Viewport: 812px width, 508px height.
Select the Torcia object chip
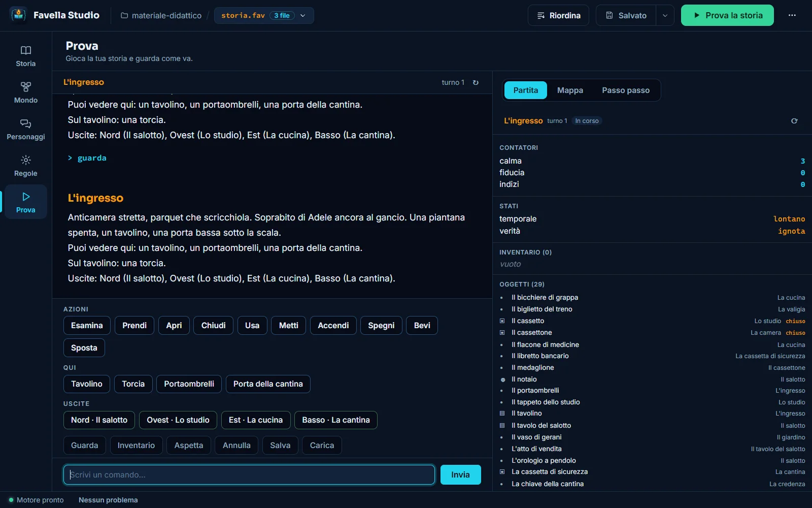pos(133,384)
